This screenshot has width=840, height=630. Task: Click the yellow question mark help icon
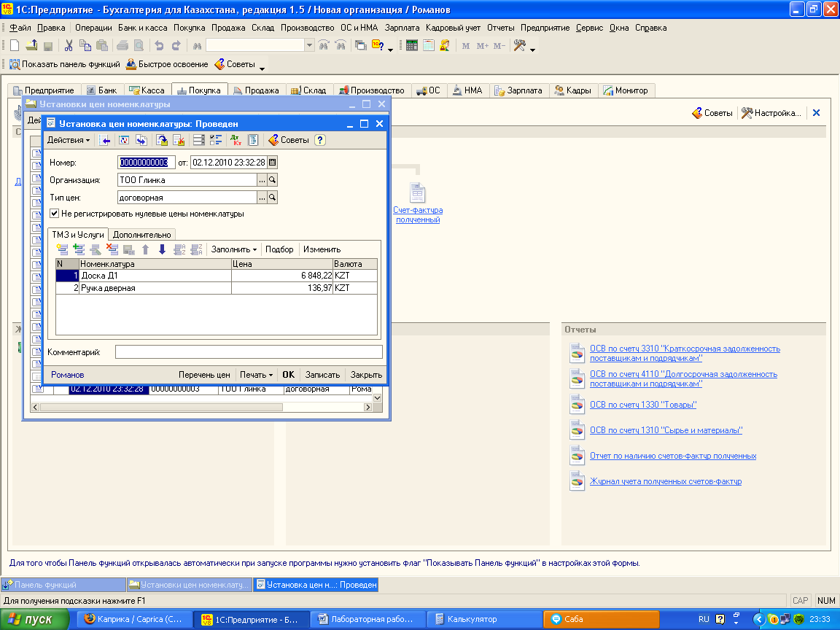320,140
